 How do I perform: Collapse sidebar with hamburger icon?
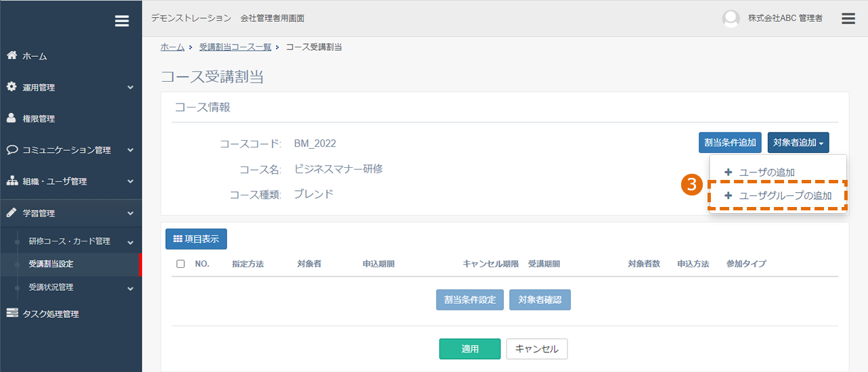point(122,21)
